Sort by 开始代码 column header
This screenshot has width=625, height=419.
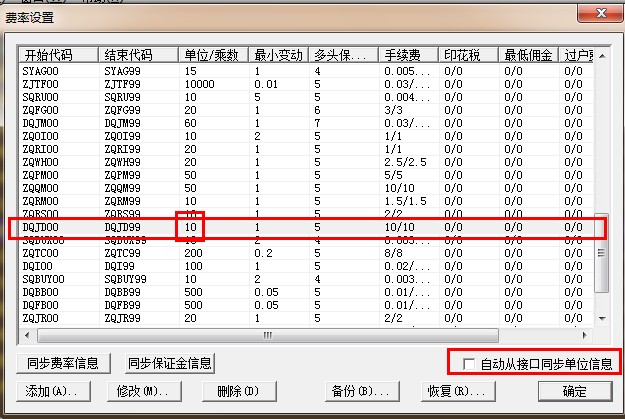coord(59,55)
